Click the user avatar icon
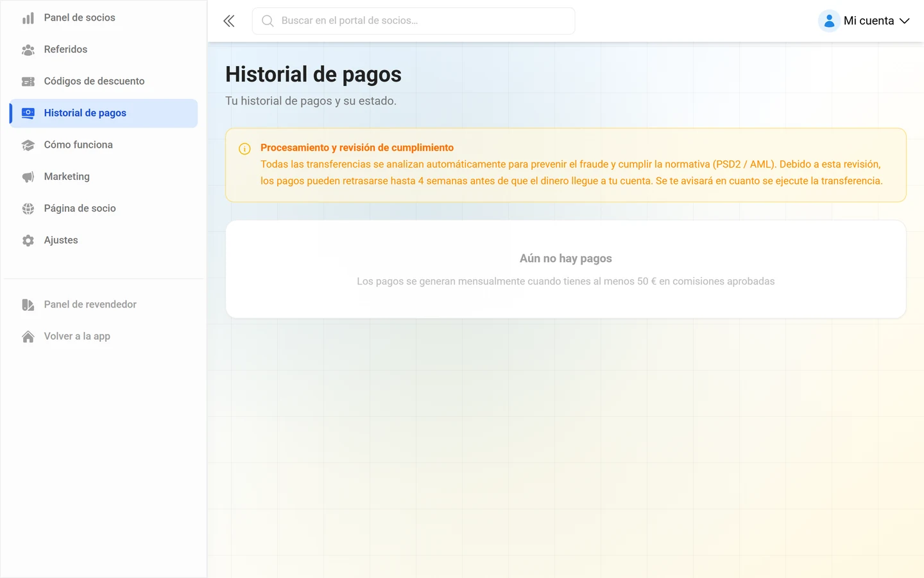Viewport: 924px width, 578px height. [x=829, y=21]
